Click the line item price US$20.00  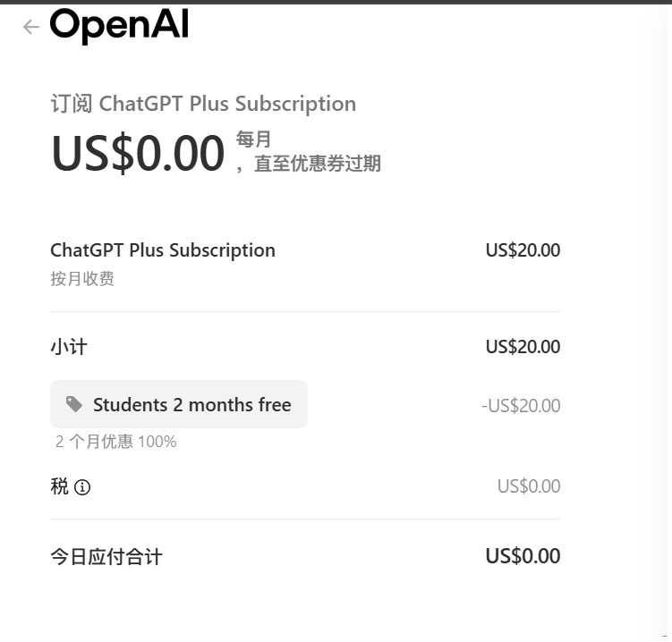tap(523, 250)
